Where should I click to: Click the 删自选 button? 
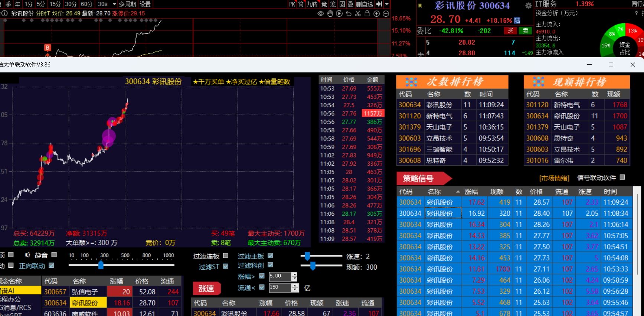365,4
